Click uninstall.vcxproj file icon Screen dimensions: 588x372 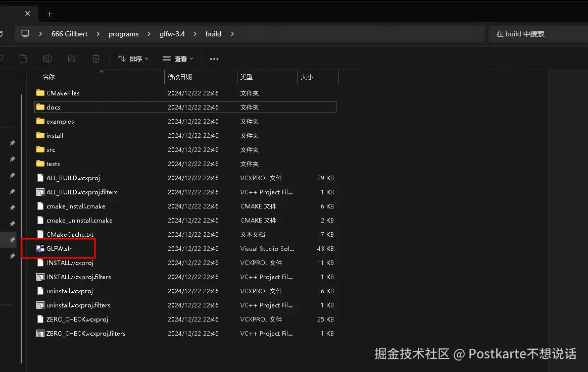click(40, 291)
